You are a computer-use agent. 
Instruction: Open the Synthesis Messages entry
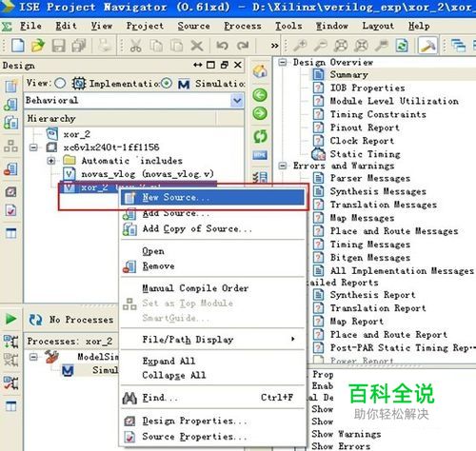378,191
